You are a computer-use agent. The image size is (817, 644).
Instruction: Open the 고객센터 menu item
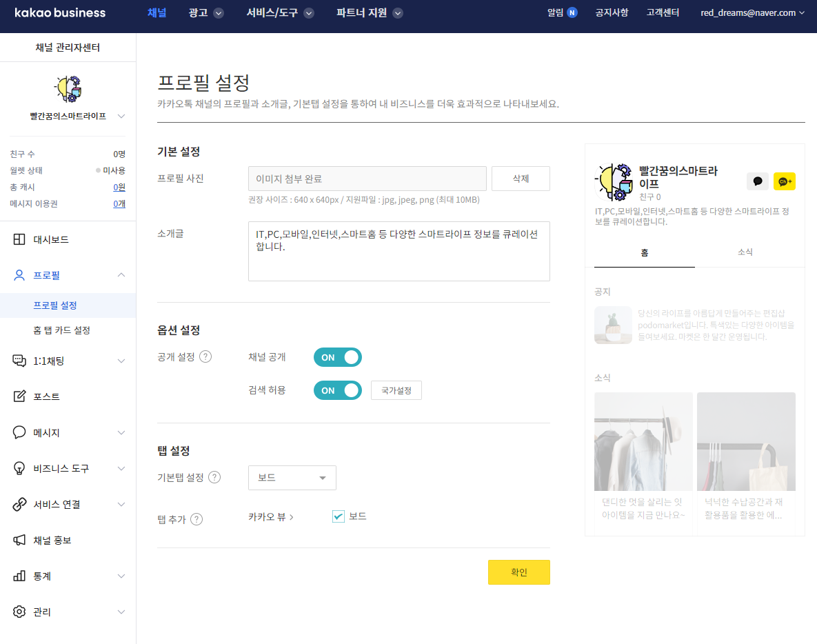click(x=663, y=12)
